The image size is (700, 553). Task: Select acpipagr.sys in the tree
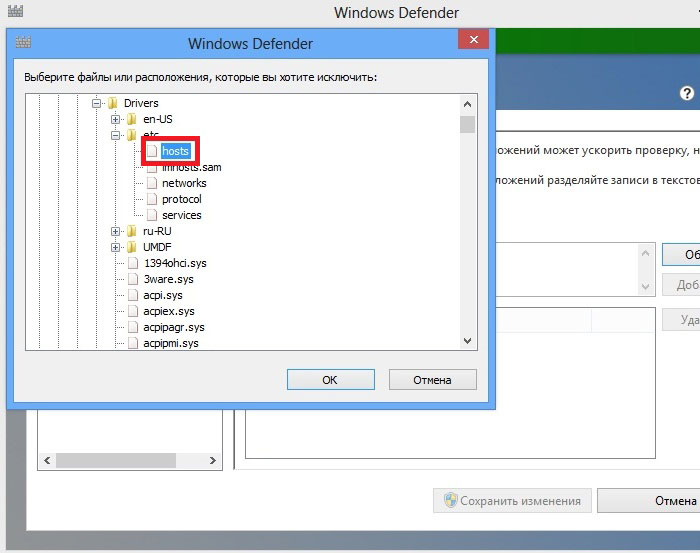pyautogui.click(x=174, y=327)
